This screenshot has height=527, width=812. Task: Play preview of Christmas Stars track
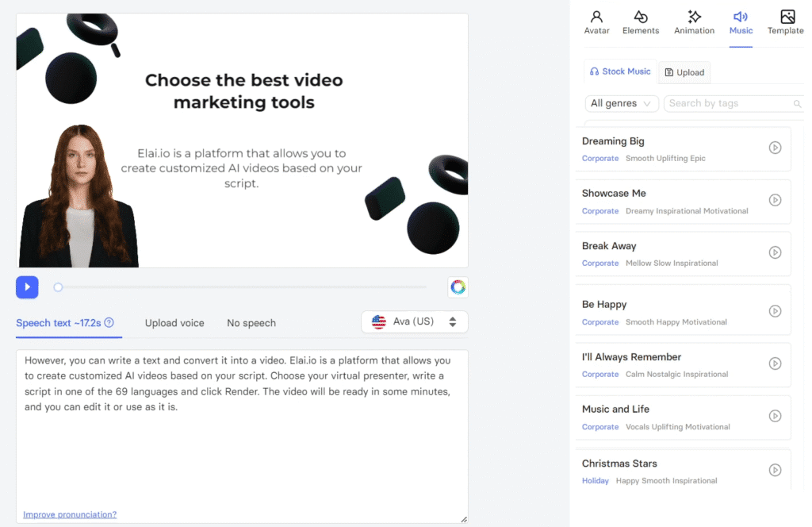point(775,470)
